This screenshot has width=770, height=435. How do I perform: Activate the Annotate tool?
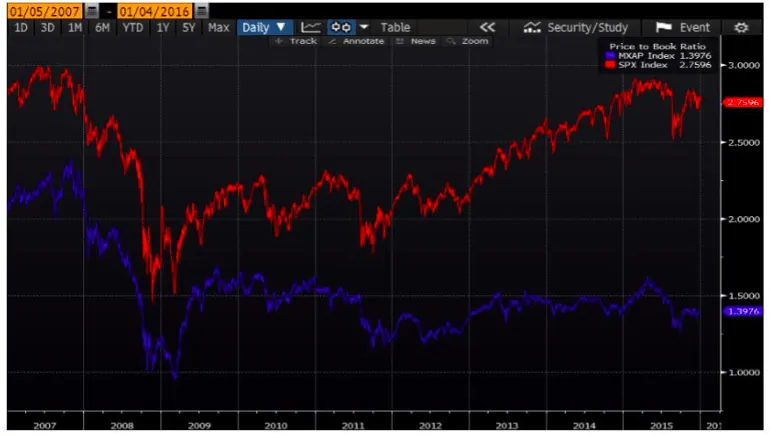point(356,41)
